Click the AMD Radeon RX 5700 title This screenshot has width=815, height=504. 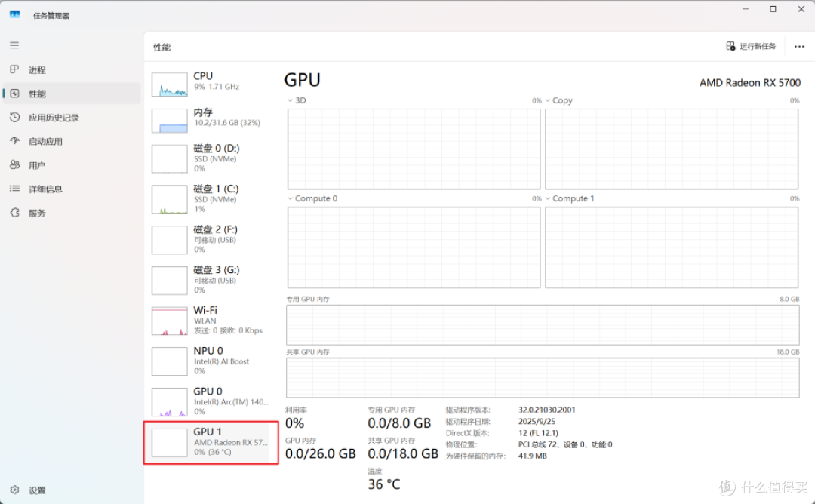click(750, 82)
